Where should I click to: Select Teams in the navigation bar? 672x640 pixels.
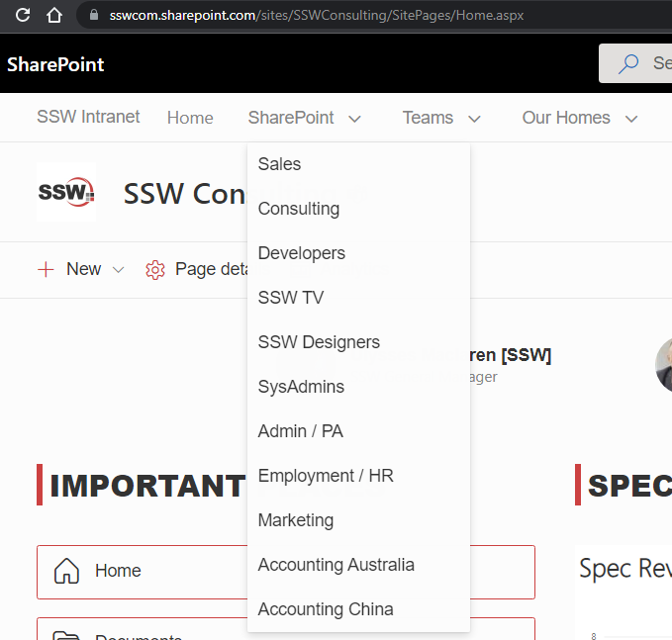click(x=428, y=118)
